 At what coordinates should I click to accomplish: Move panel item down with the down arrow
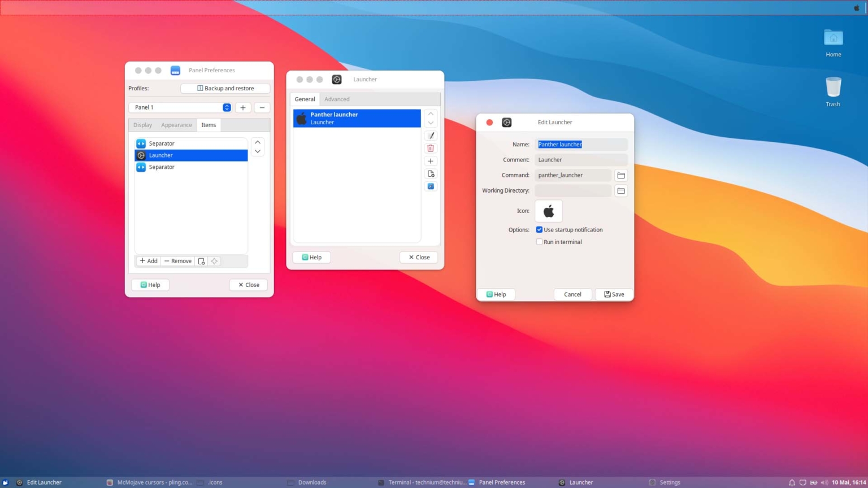tap(258, 151)
